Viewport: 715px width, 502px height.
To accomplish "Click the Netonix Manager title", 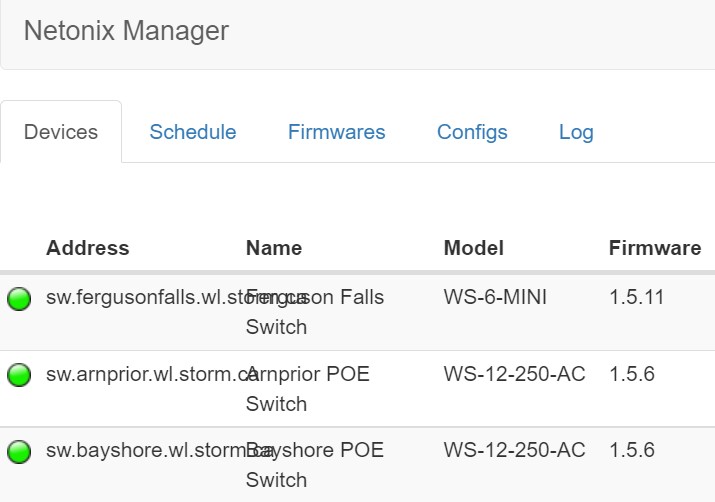I will coord(126,31).
